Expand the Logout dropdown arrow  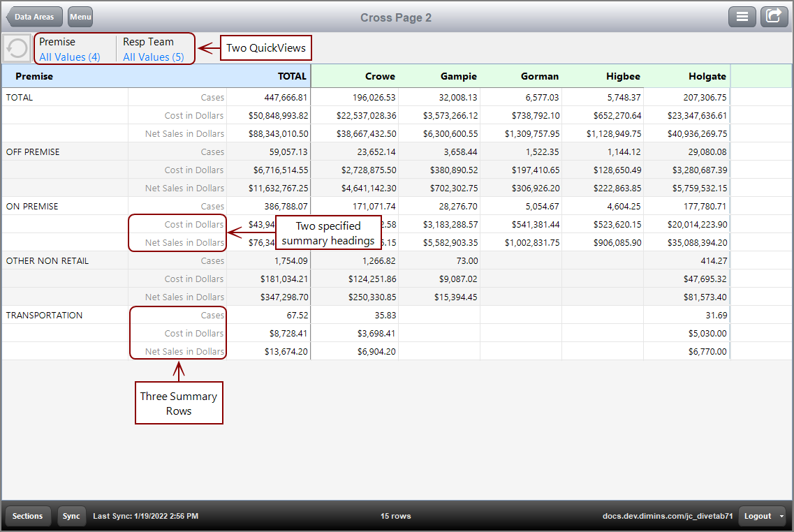pyautogui.click(x=781, y=516)
